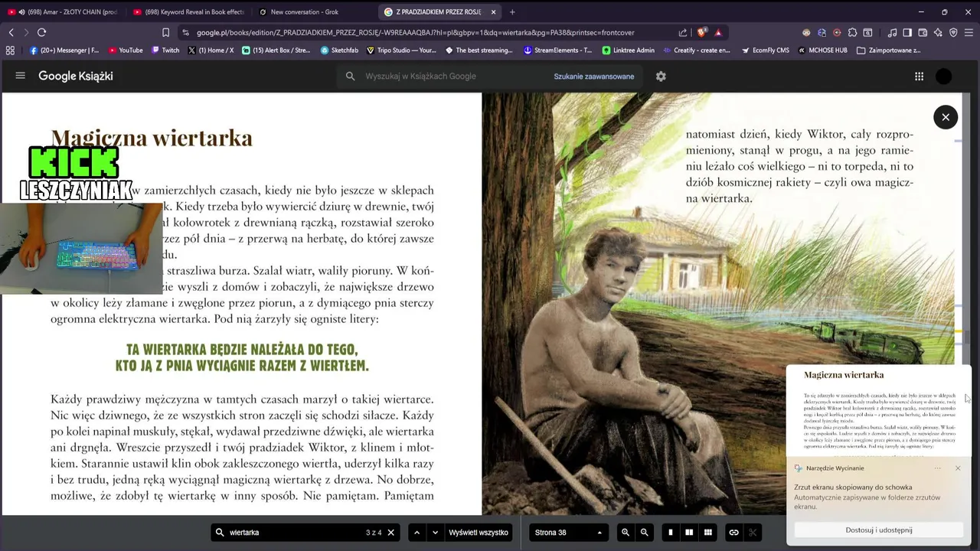Toggle the browser sidebar panel
Image resolution: width=980 pixels, height=551 pixels.
point(907,32)
